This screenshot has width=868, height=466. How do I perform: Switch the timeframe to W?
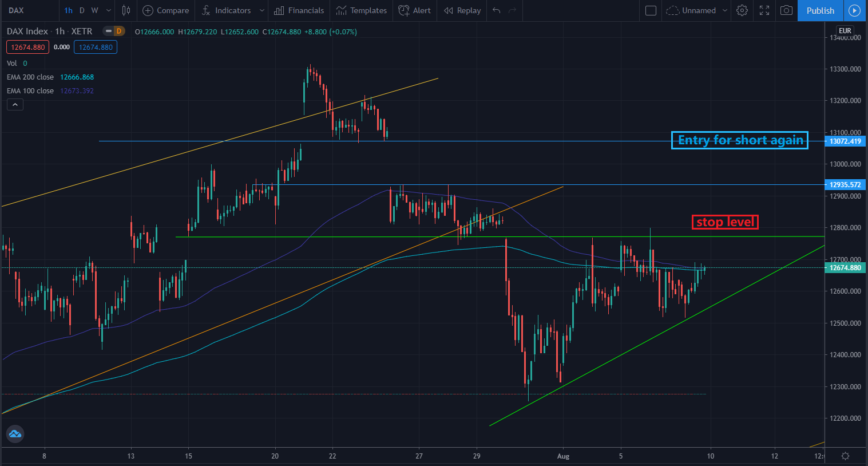pyautogui.click(x=95, y=10)
